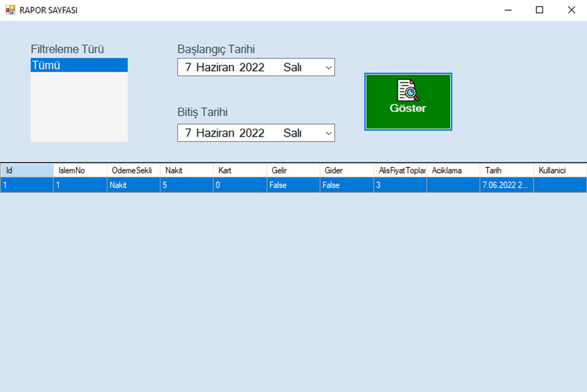Image resolution: width=587 pixels, height=392 pixels.
Task: Open the Bitiş Tarihi date dropdown arrow
Action: [x=328, y=133]
